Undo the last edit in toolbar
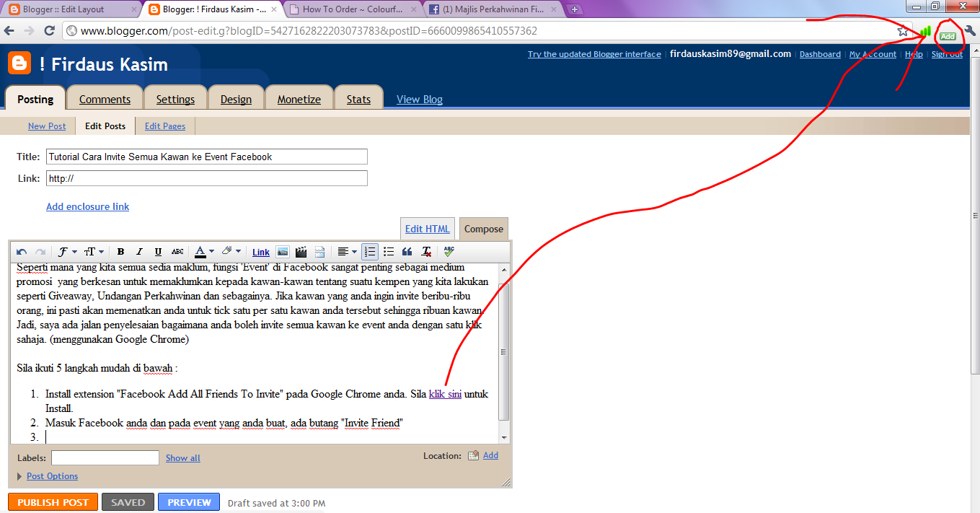Viewport: 980px width, 513px height. point(22,252)
